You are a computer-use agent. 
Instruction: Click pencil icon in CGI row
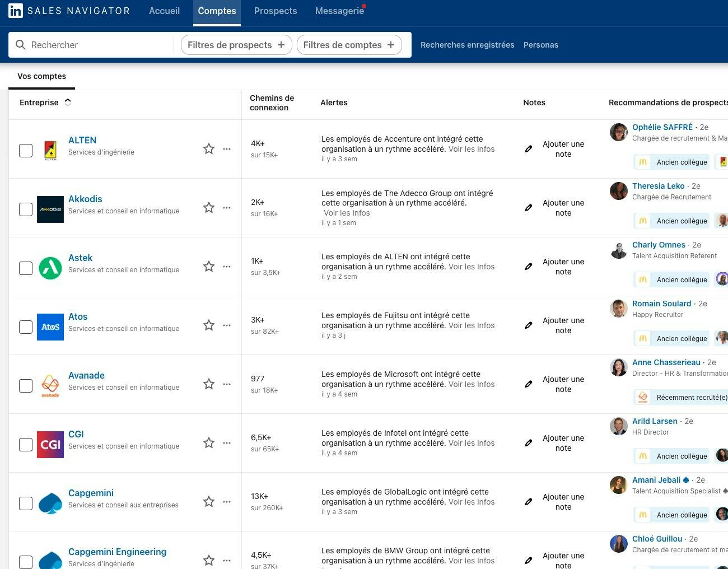coord(528,443)
